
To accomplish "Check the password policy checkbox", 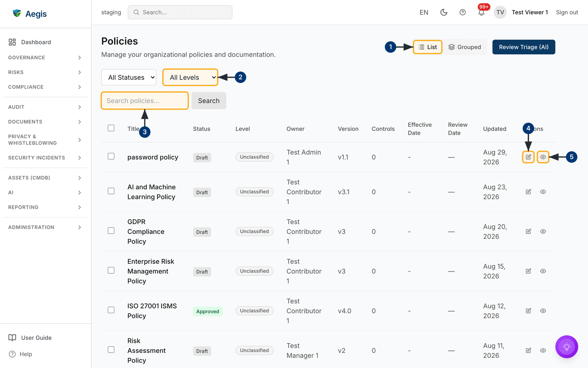I will pos(111,156).
